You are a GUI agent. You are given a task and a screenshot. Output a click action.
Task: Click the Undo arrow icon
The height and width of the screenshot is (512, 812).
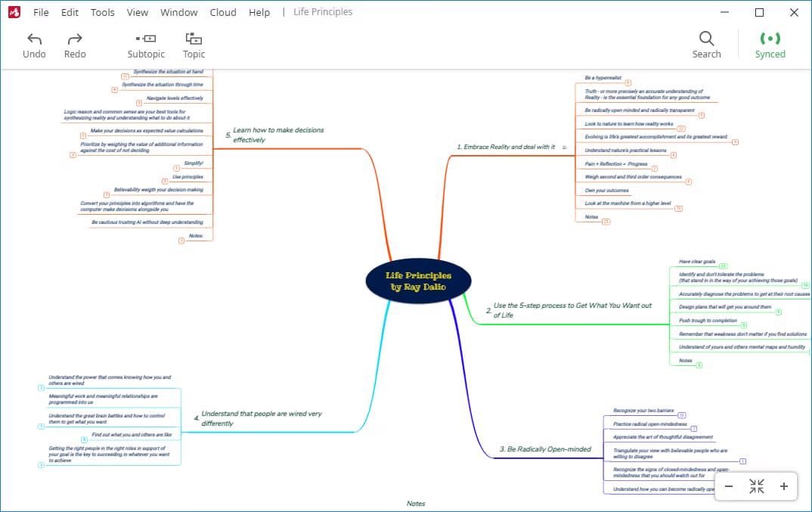click(34, 38)
